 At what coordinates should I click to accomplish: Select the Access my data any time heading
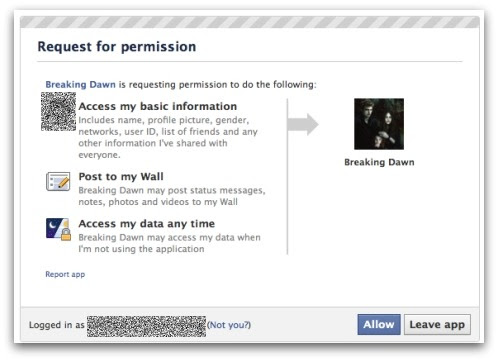pyautogui.click(x=147, y=224)
